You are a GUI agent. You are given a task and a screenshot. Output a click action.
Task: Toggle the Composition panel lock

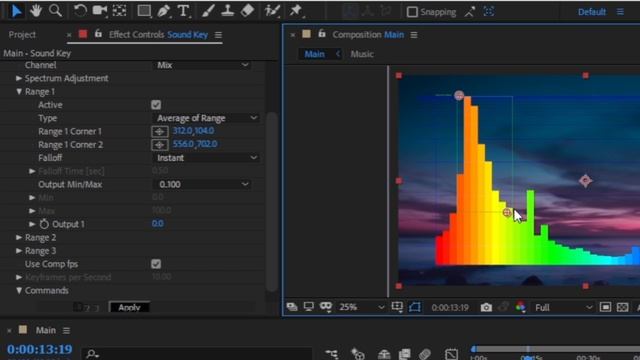click(x=322, y=34)
